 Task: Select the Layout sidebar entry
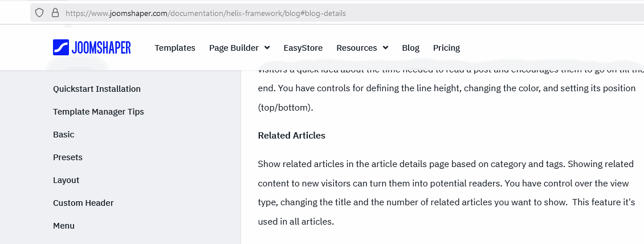pyautogui.click(x=66, y=180)
